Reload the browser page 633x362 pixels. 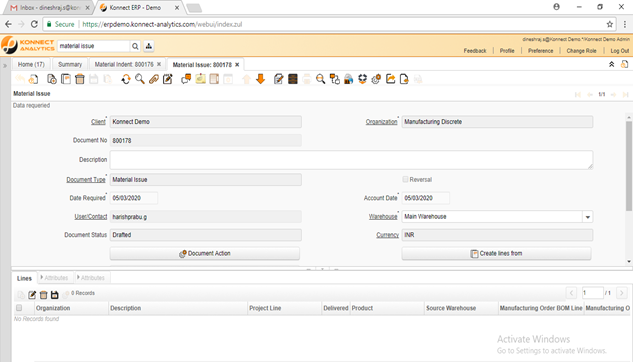34,24
